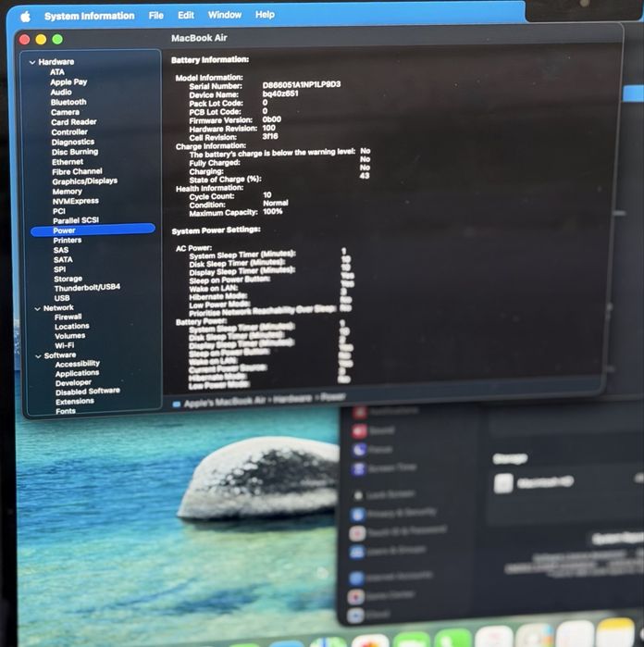This screenshot has width=644, height=647.
Task: Open Touch ID & Password in System Settings
Action: pyautogui.click(x=398, y=532)
